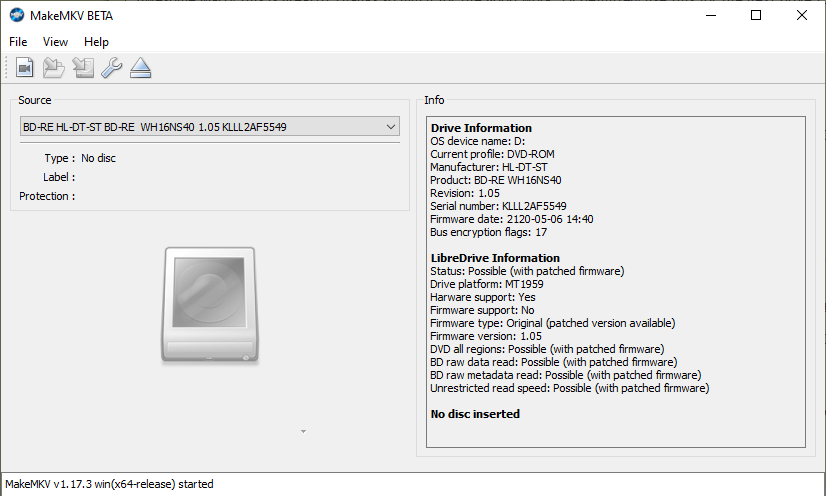Screen dimensions: 826x496
Task: Click the Protection field label
Action: click(47, 196)
